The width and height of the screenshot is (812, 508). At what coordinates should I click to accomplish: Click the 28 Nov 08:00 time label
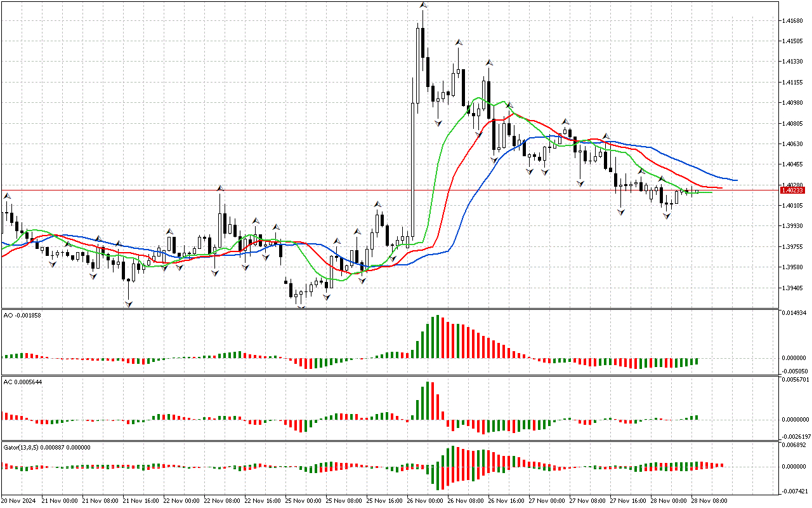[709, 501]
